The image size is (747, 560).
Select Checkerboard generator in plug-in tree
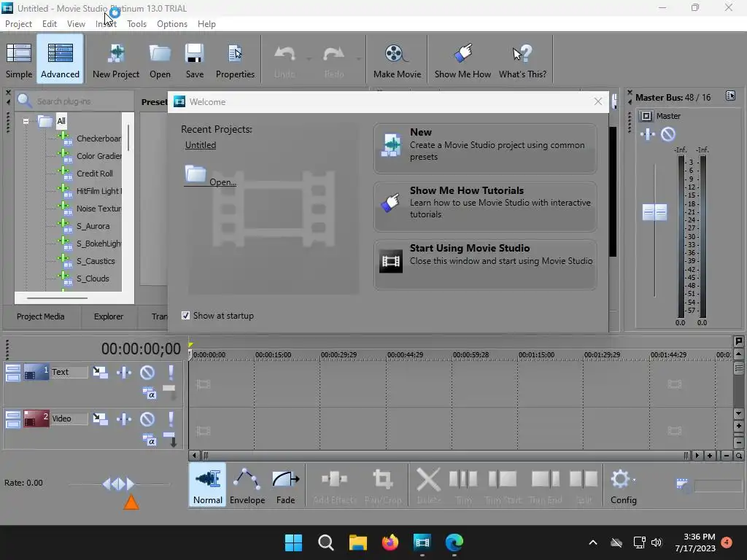coord(98,139)
